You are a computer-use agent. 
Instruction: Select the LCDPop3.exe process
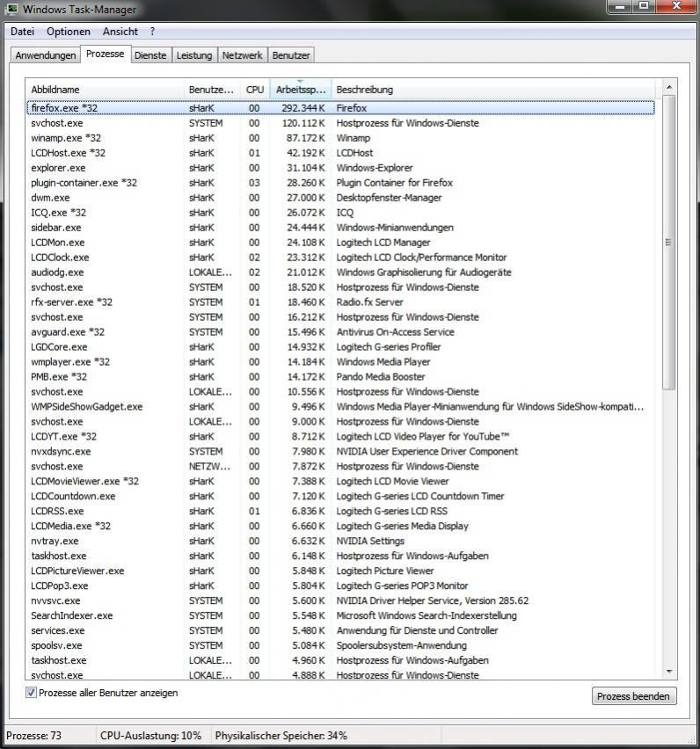[340, 585]
